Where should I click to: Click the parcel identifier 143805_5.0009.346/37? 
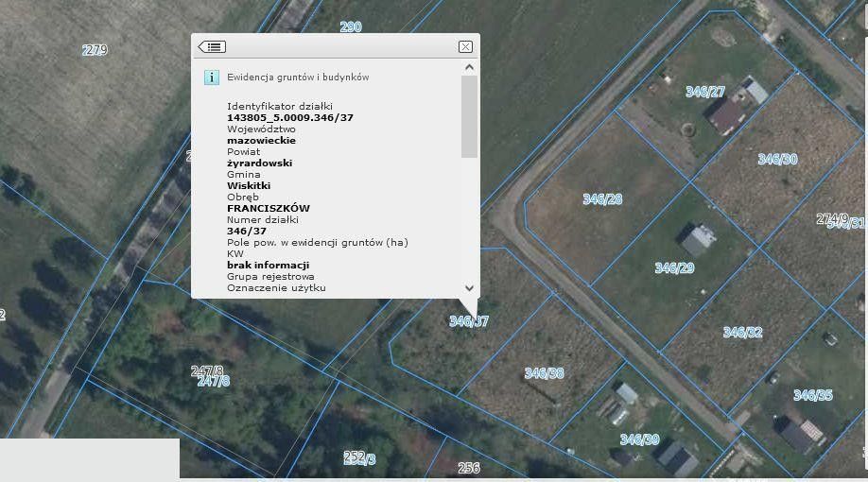pyautogui.click(x=290, y=117)
